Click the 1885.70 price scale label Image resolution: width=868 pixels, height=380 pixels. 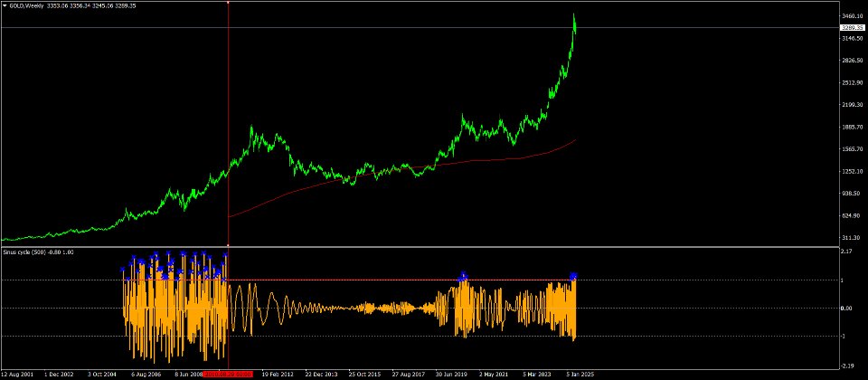[x=853, y=127]
